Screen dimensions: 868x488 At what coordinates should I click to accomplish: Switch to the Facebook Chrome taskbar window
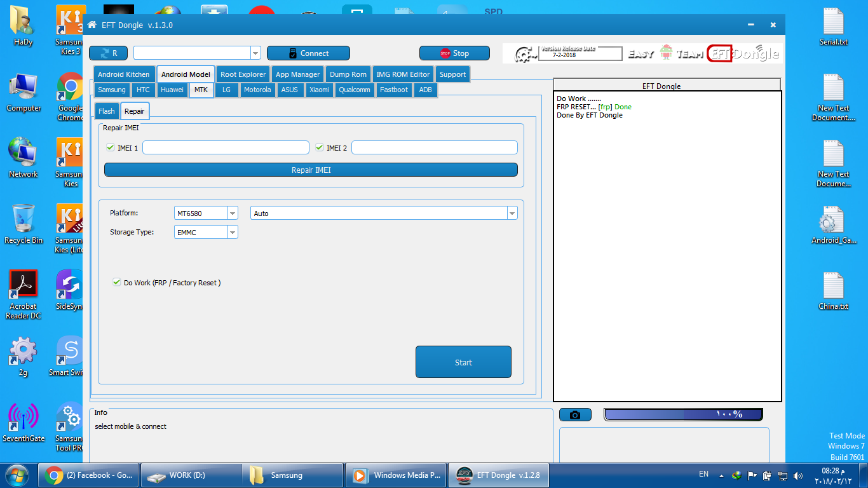(x=90, y=475)
